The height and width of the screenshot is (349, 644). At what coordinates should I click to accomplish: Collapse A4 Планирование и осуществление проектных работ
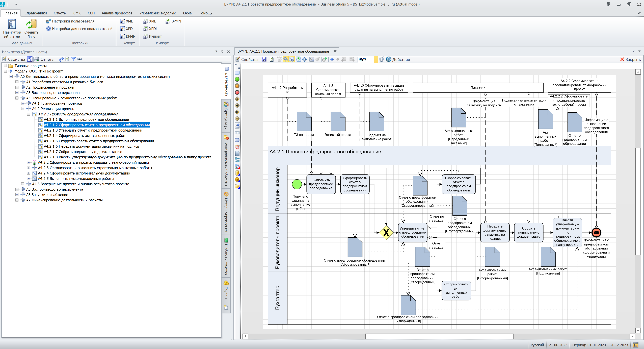[17, 98]
